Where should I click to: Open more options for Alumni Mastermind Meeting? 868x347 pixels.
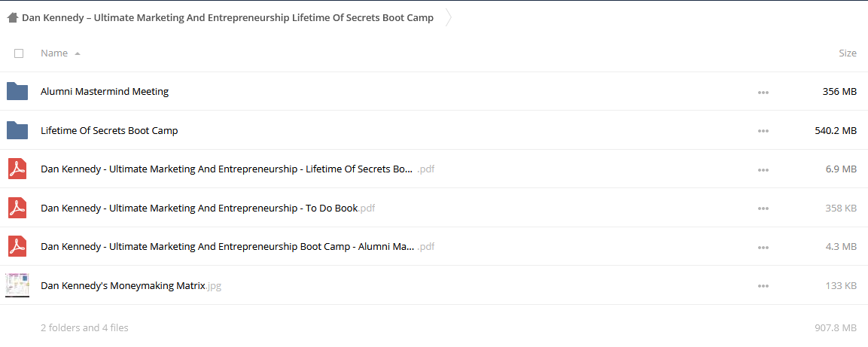(x=763, y=93)
